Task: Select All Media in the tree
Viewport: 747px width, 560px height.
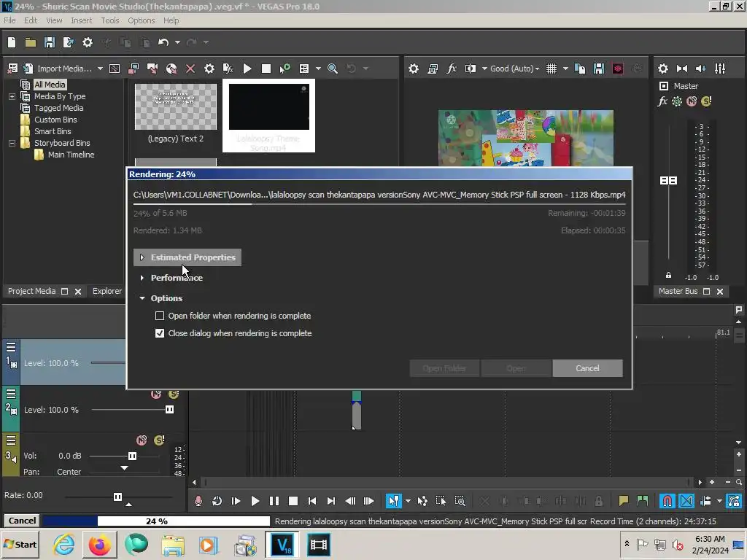Action: coord(50,85)
